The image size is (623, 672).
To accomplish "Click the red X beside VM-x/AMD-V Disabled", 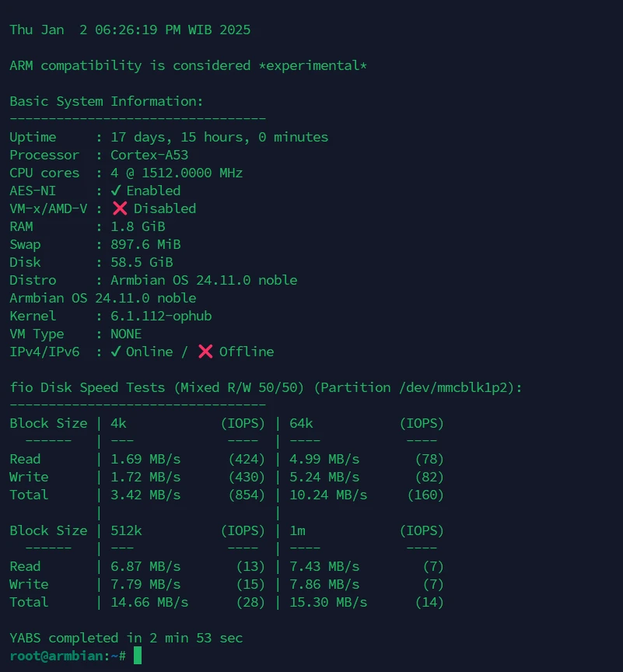I will point(120,208).
